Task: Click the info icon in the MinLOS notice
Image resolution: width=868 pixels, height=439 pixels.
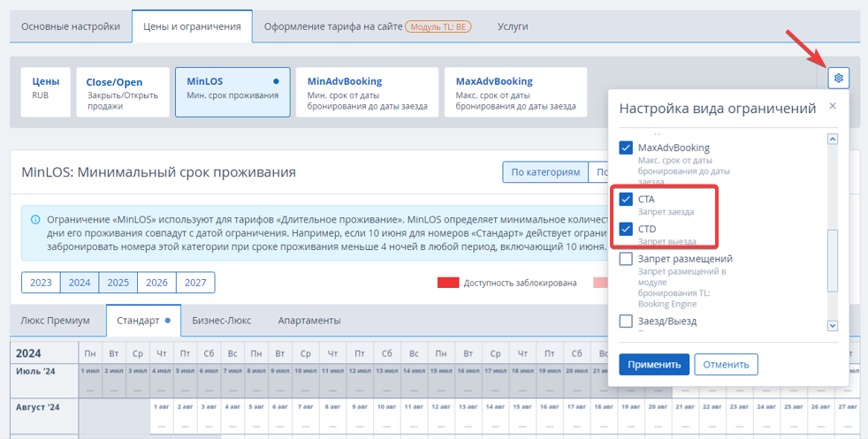Action: point(34,219)
